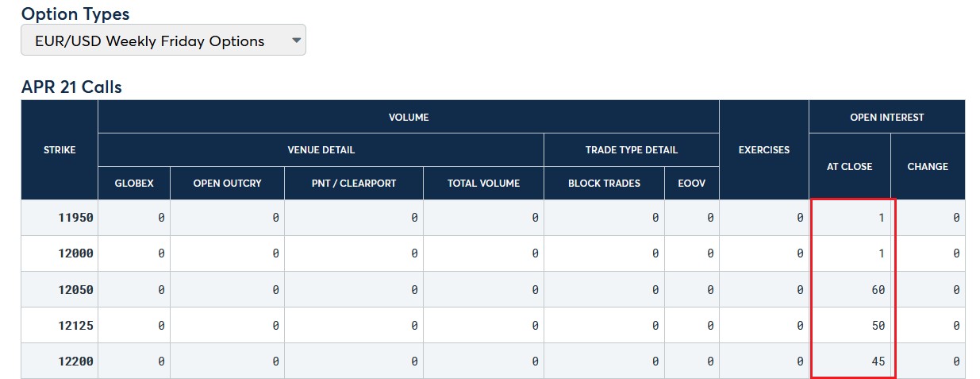Select the BLOCK TRADES column header
This screenshot has width=980, height=379.
point(604,183)
